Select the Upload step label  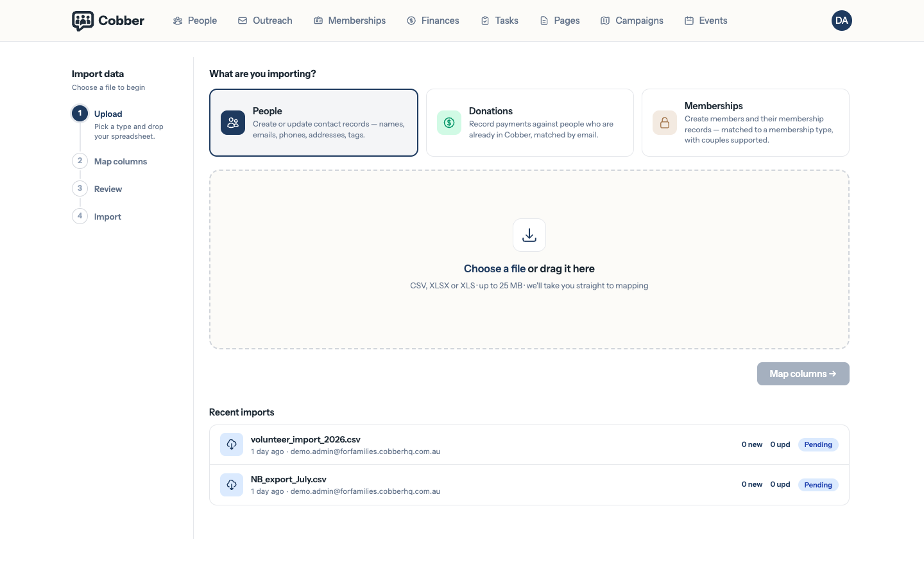108,114
